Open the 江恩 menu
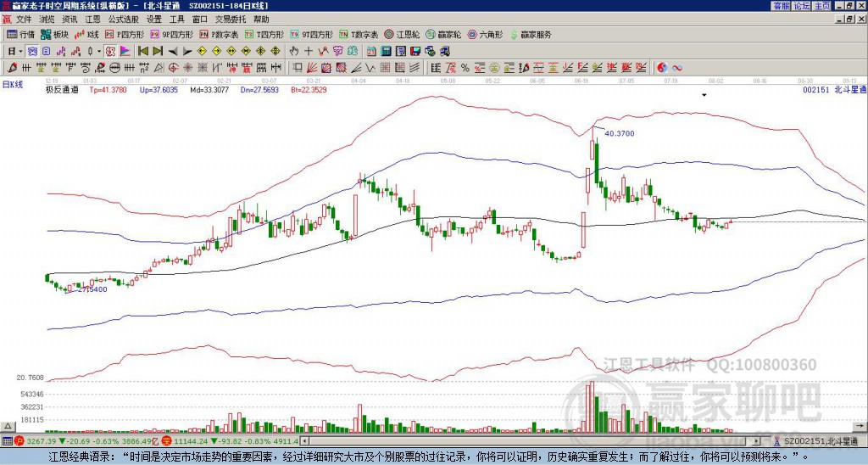This screenshot has height=465, width=868. [92, 20]
